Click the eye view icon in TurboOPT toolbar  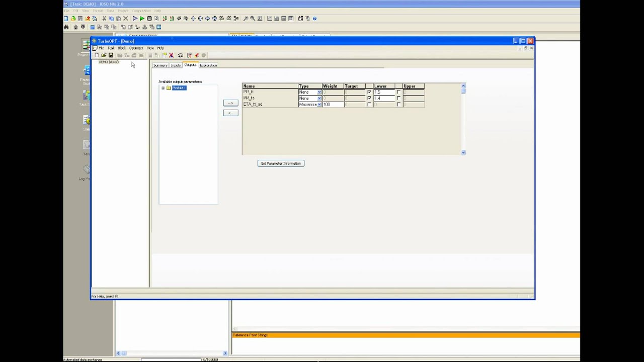point(181,55)
